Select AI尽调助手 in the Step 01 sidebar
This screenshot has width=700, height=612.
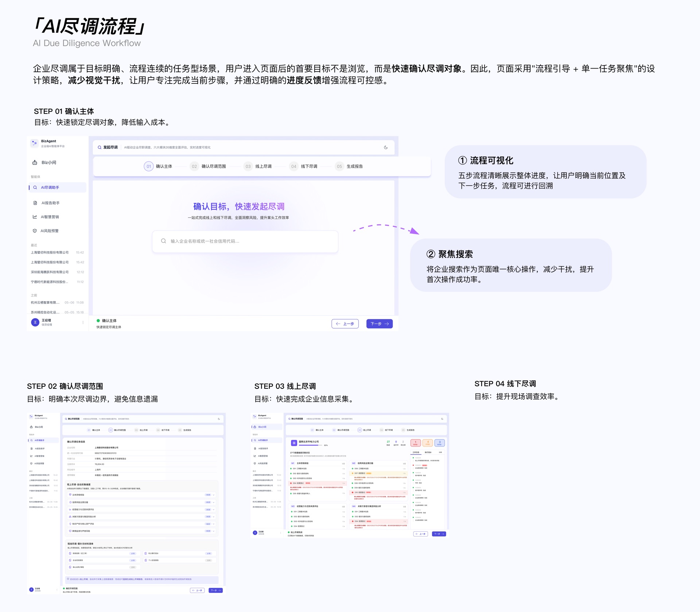pyautogui.click(x=58, y=187)
